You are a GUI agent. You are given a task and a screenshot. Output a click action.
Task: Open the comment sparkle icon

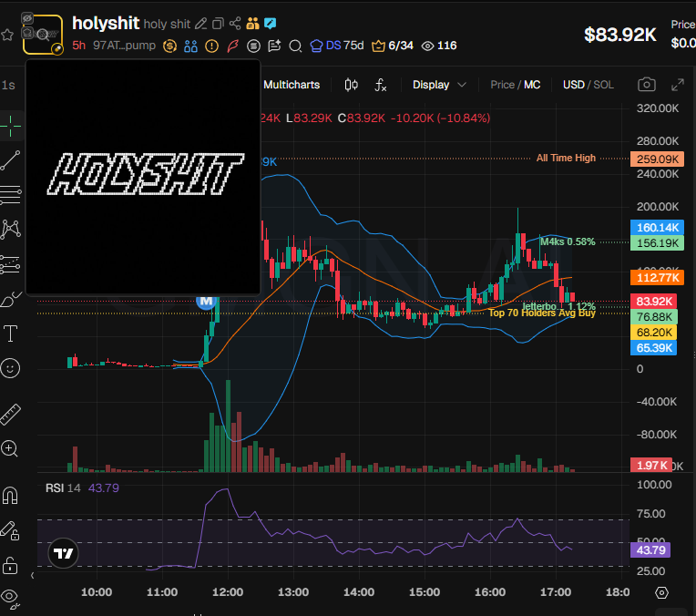tap(274, 46)
